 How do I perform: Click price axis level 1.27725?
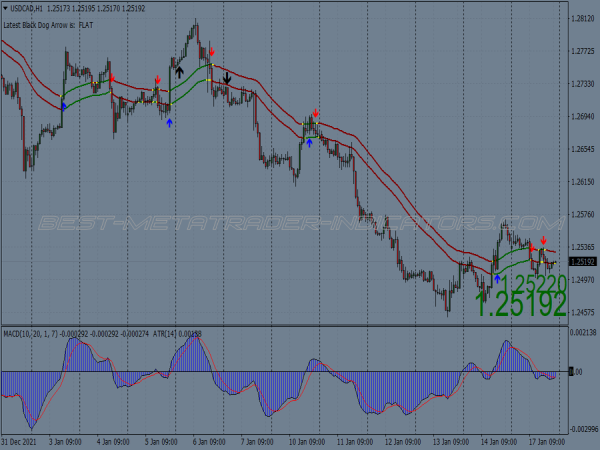583,51
